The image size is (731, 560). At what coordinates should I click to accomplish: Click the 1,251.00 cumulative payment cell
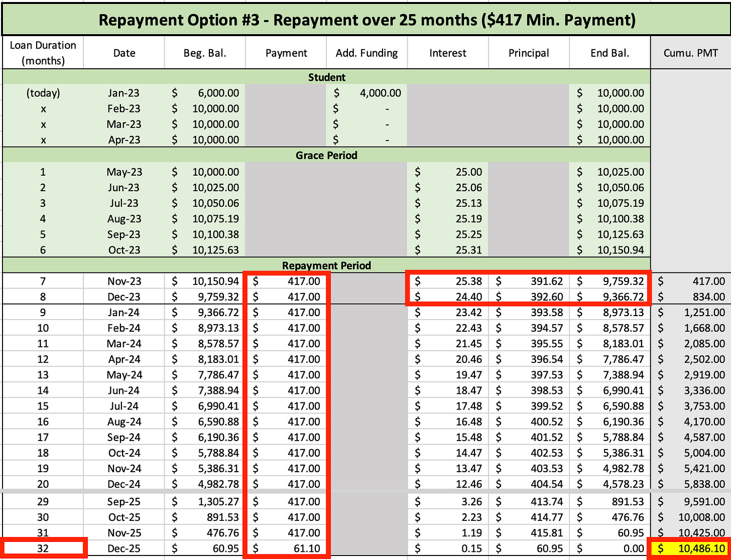click(691, 312)
